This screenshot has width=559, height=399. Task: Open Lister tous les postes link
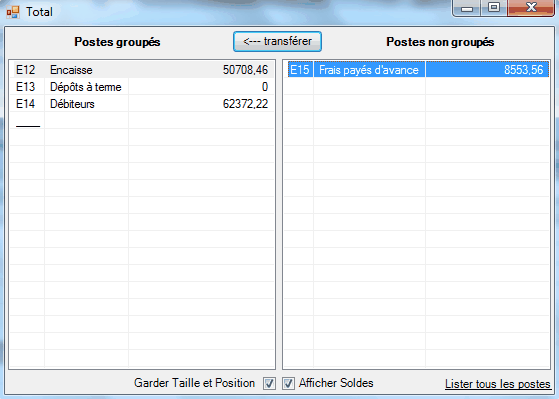(498, 384)
